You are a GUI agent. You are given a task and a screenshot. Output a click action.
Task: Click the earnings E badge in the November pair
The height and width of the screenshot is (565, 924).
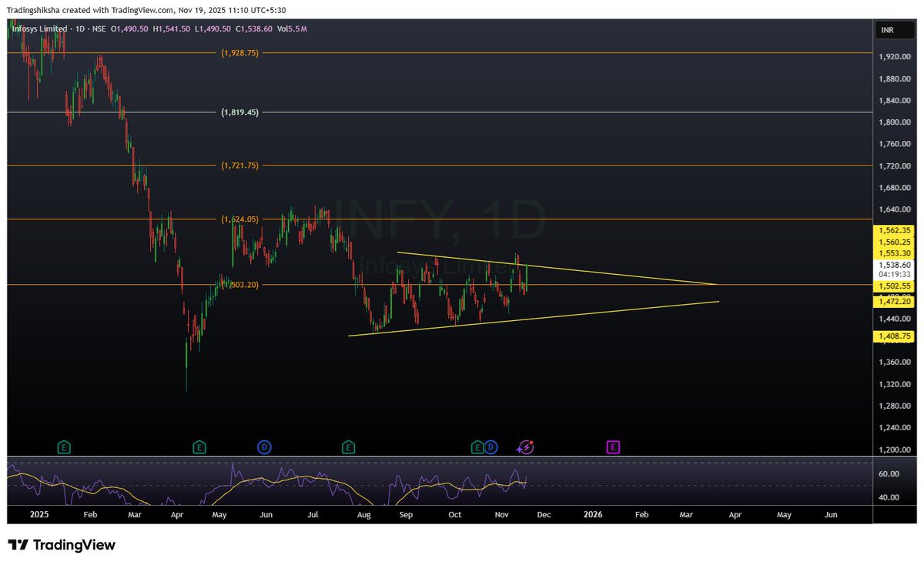479,446
